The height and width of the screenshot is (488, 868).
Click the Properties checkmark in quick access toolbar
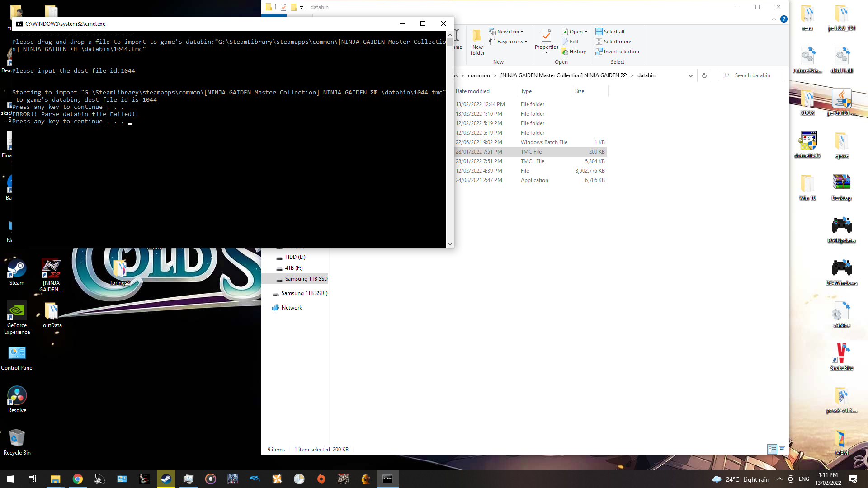coord(283,7)
